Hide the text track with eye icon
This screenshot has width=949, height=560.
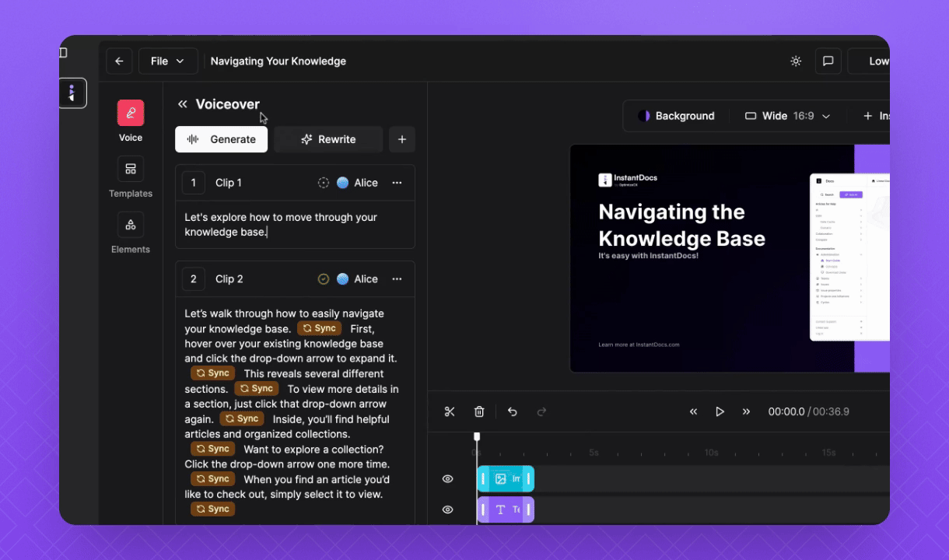click(x=448, y=509)
